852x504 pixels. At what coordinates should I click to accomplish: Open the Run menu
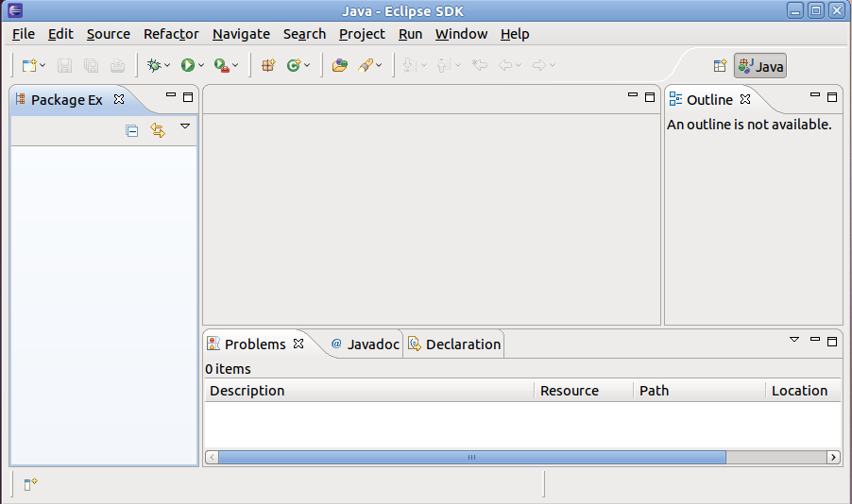tap(410, 34)
